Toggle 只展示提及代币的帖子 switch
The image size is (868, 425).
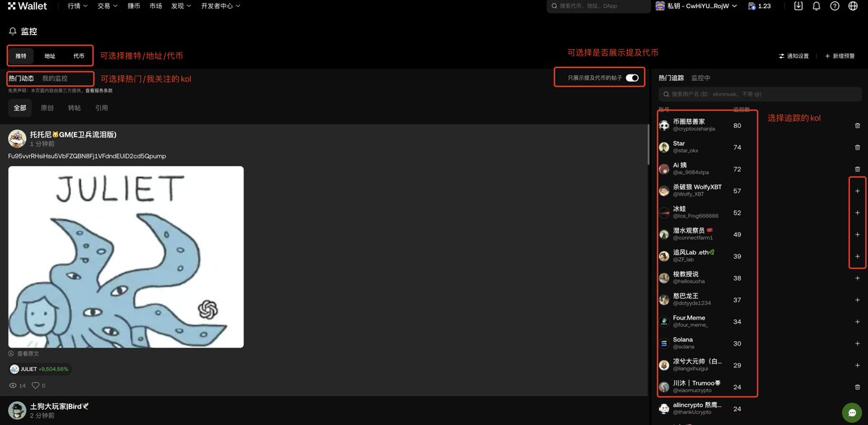(x=632, y=77)
